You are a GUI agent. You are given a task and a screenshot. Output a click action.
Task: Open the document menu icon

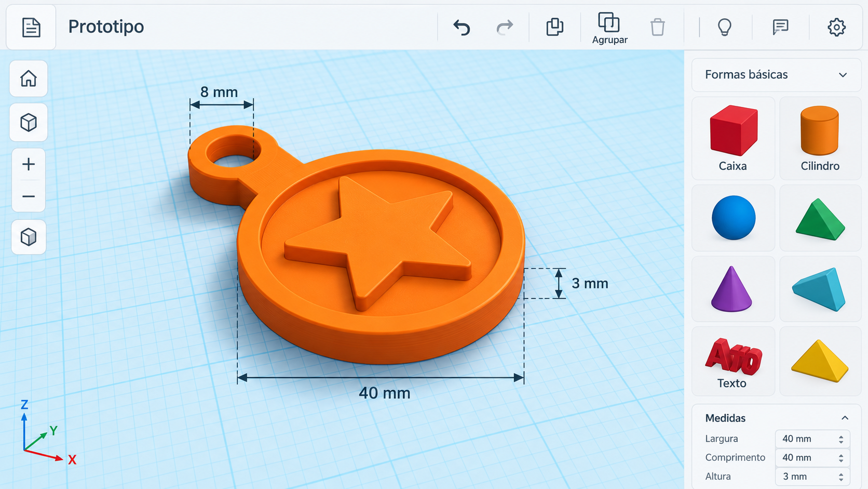(x=31, y=27)
